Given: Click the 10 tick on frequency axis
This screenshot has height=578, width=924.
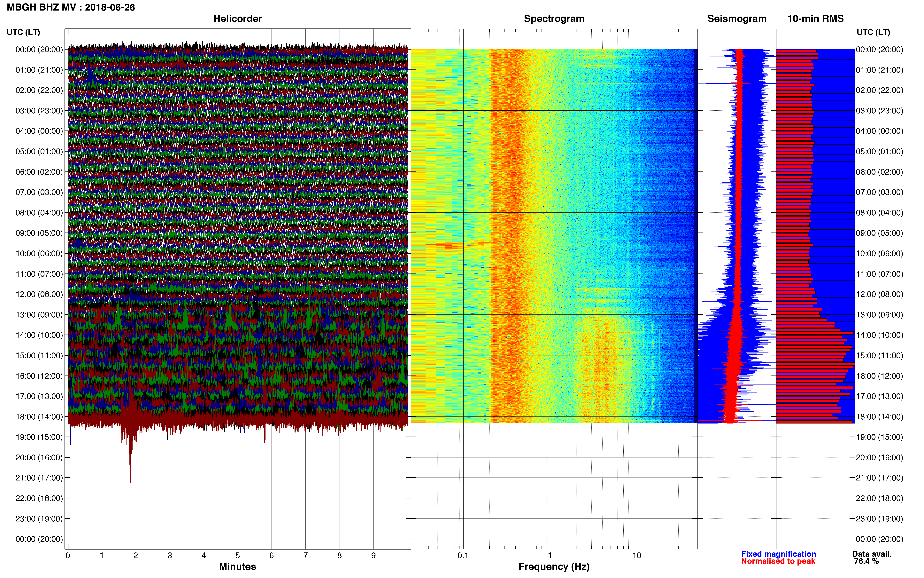Looking at the screenshot, I should tap(636, 555).
